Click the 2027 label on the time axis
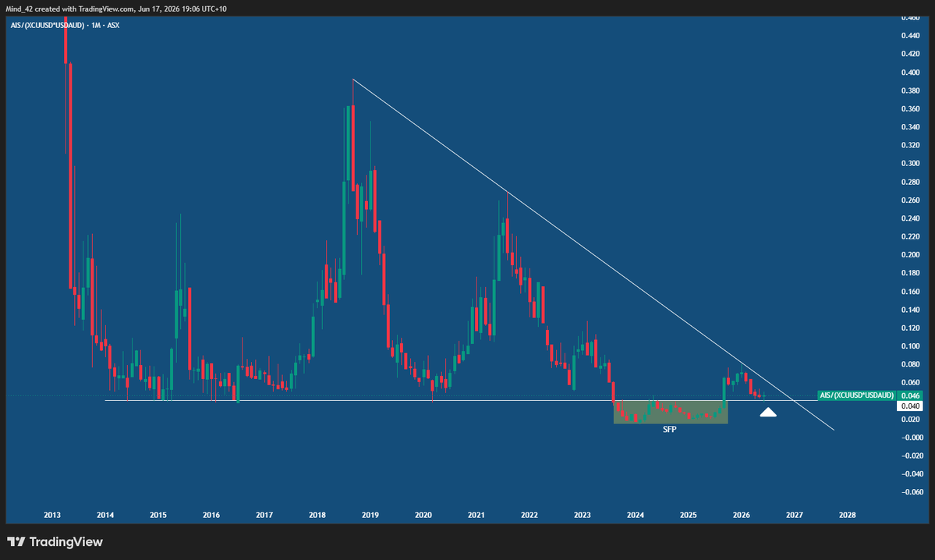The width and height of the screenshot is (935, 560). [x=795, y=516]
